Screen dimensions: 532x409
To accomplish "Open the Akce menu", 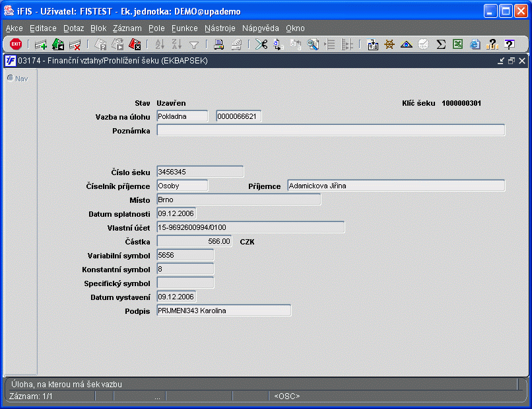I will 15,28.
